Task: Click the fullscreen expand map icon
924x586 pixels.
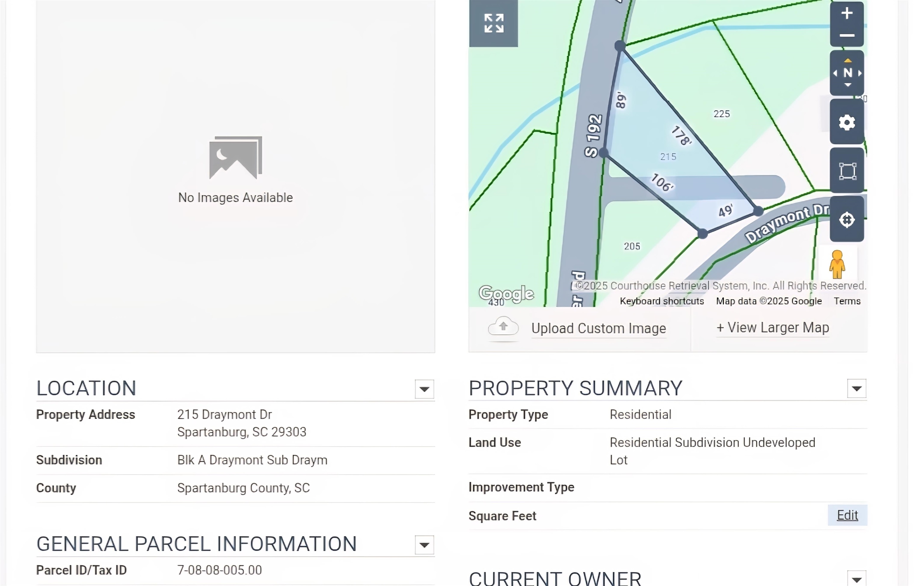Action: point(494,23)
